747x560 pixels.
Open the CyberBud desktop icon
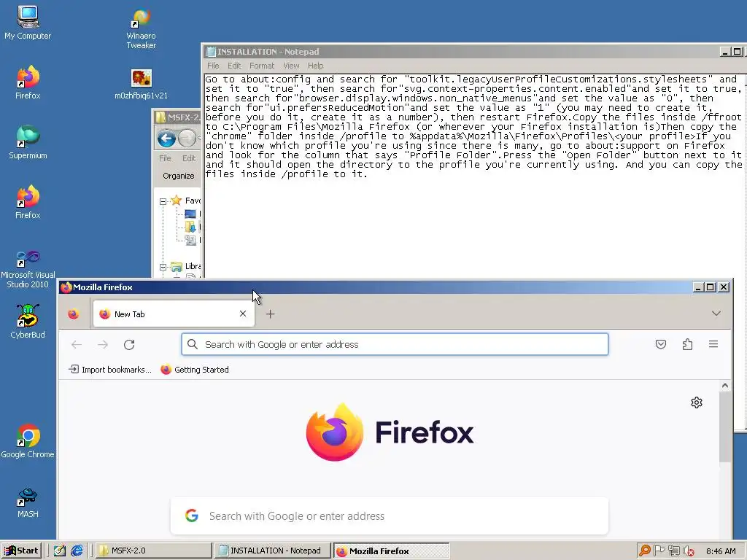28,322
